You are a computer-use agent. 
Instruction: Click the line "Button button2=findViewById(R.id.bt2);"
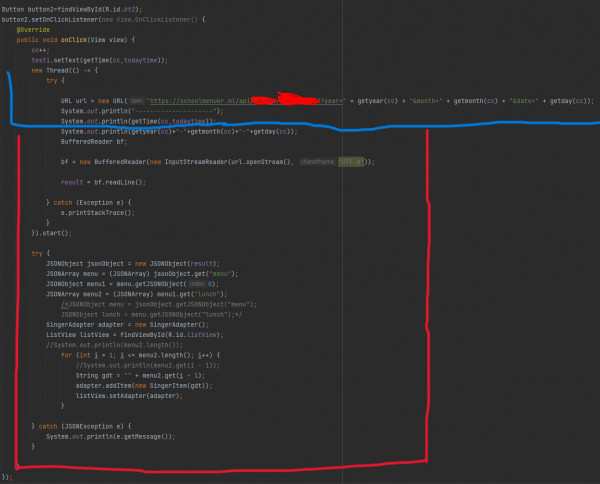point(72,9)
